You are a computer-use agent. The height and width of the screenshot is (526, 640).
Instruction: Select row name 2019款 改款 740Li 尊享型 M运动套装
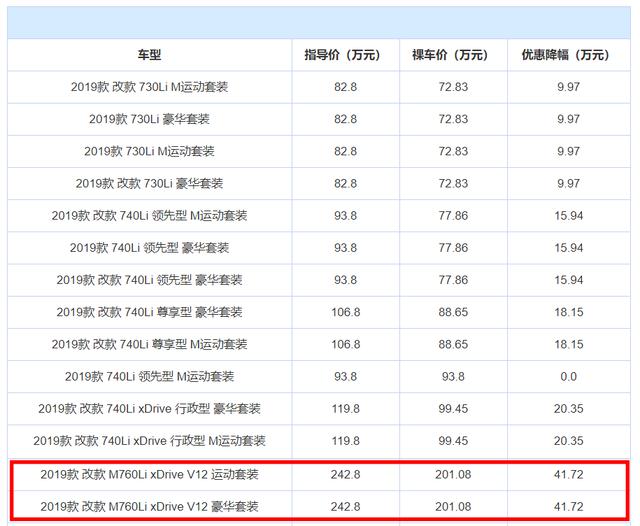click(149, 344)
